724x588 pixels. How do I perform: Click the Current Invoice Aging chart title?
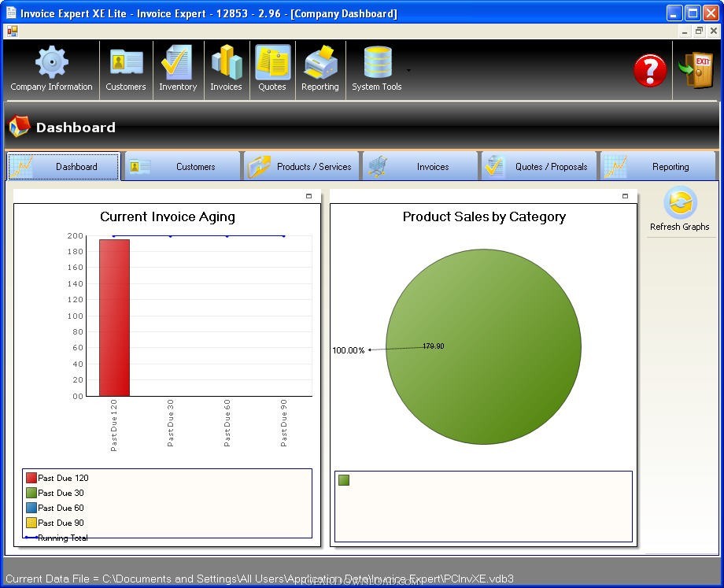click(x=168, y=216)
